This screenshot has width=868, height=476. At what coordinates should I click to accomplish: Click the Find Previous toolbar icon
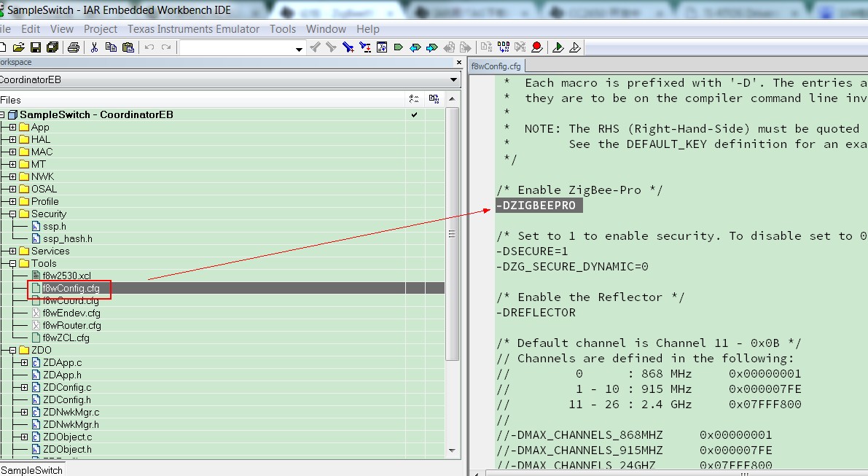click(315, 47)
